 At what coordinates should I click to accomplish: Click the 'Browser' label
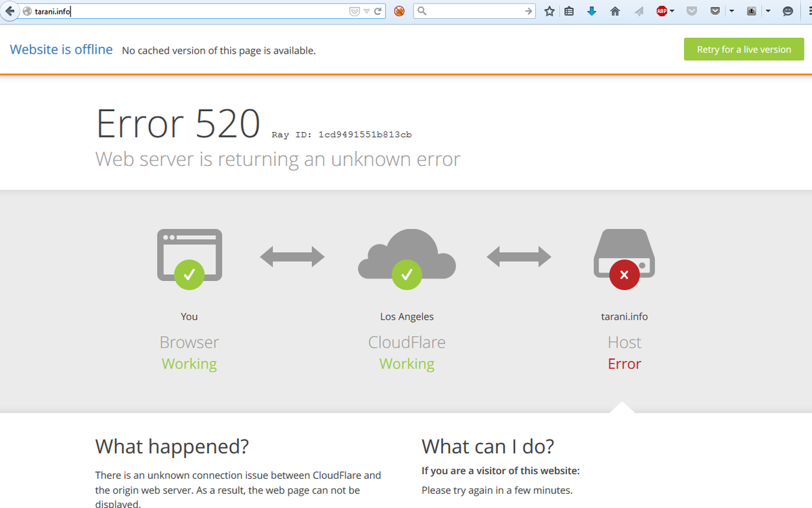(189, 342)
